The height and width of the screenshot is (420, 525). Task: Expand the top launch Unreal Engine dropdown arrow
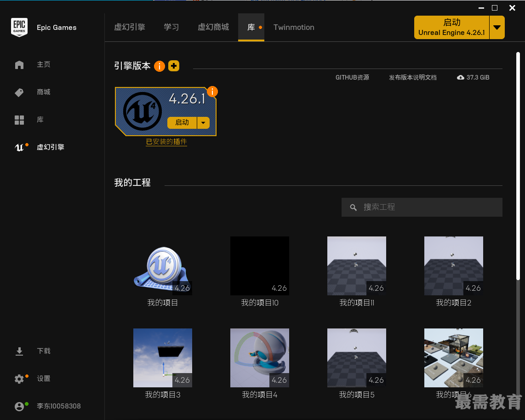[x=497, y=28]
